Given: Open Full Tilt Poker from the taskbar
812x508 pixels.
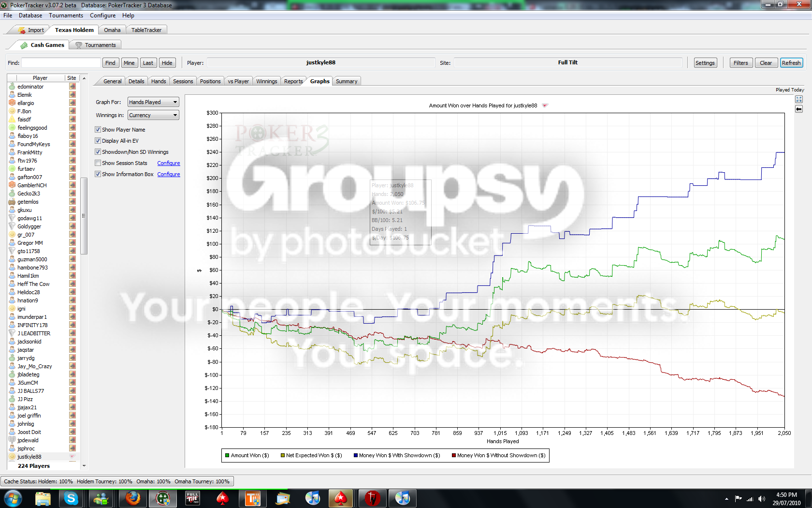Looking at the screenshot, I should coord(192,498).
